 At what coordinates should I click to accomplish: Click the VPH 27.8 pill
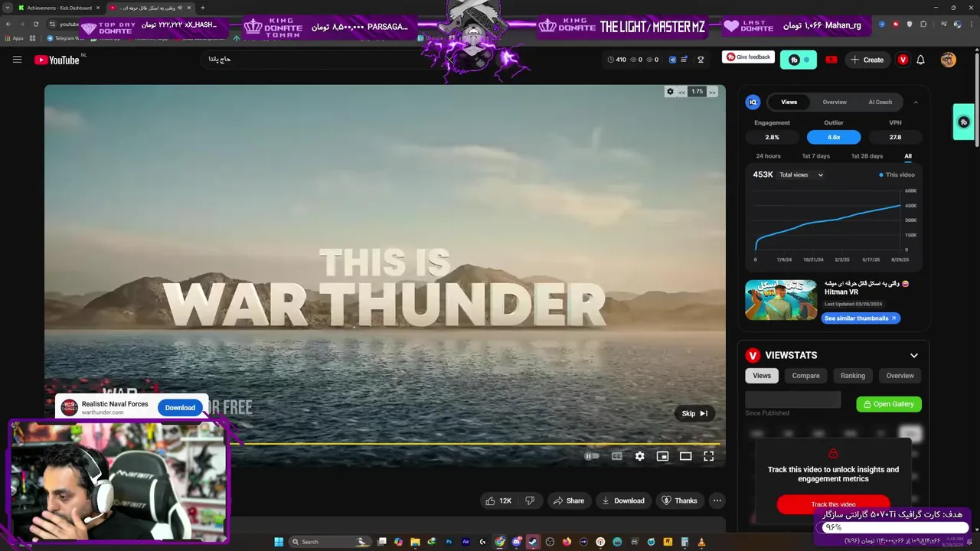(895, 137)
